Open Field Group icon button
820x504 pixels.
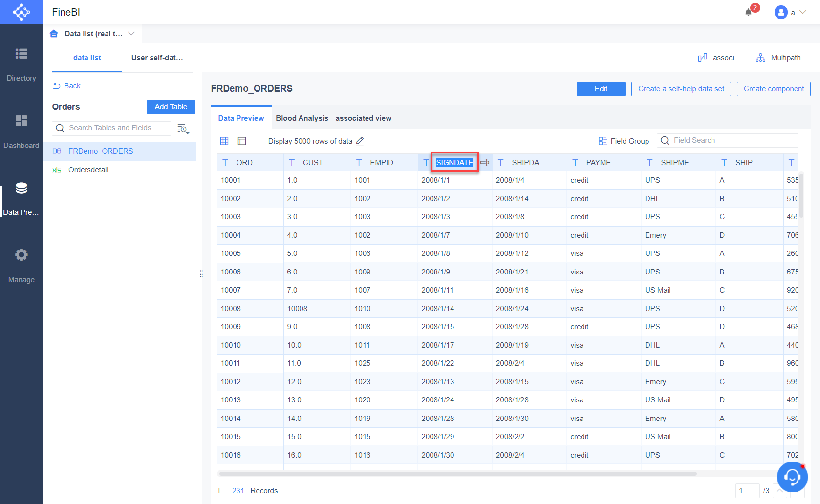tap(624, 141)
